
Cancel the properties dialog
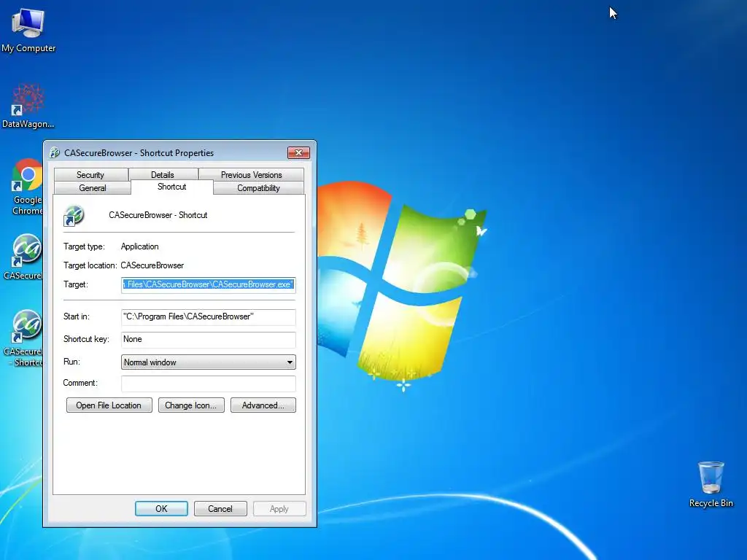[x=220, y=508]
